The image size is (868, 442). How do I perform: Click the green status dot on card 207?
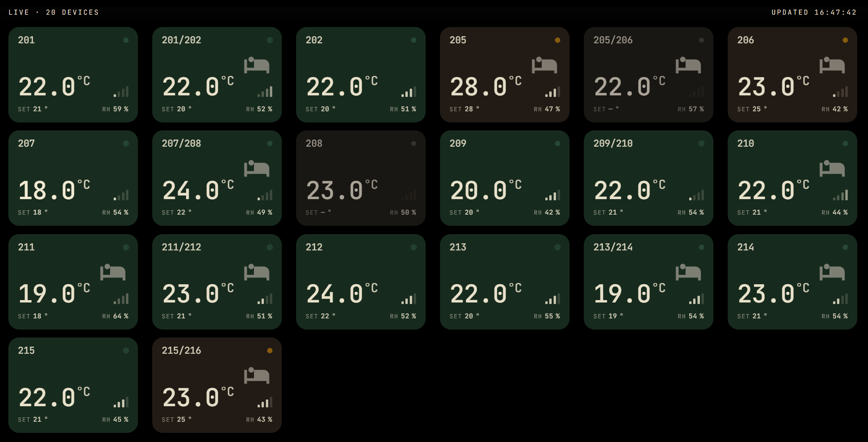[126, 143]
